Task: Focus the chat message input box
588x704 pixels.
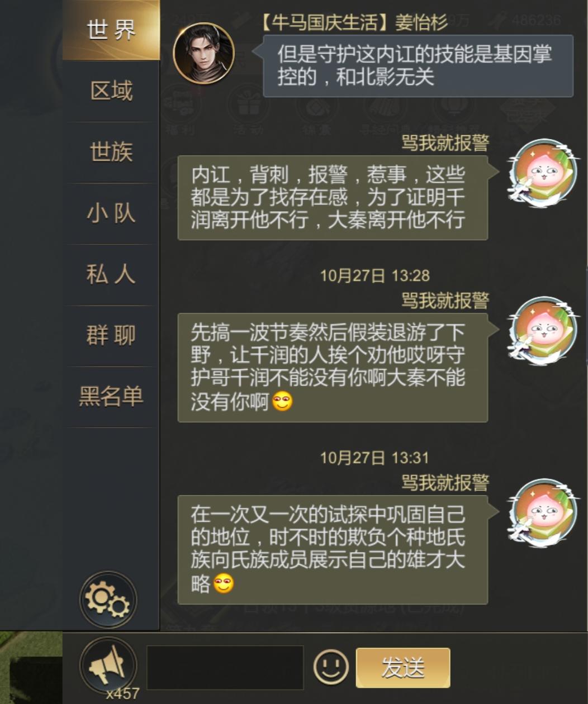Action: (x=225, y=668)
